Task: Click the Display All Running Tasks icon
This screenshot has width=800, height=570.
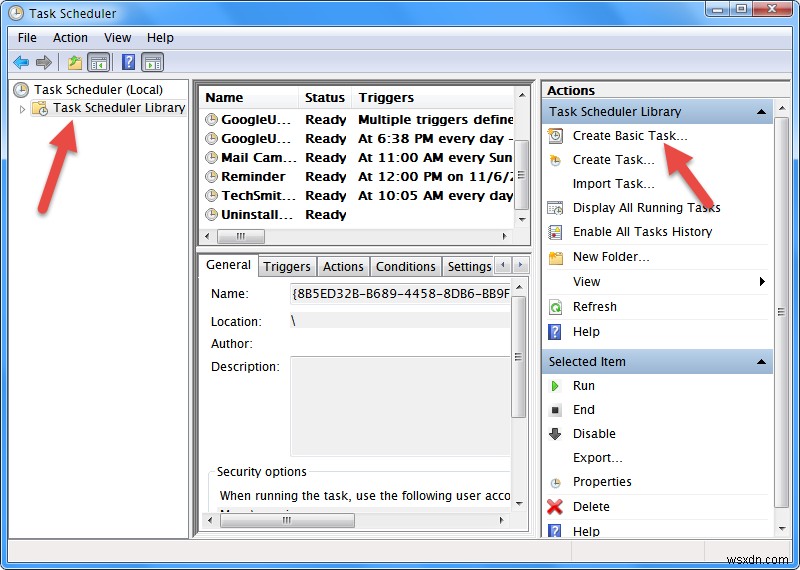Action: (x=555, y=208)
